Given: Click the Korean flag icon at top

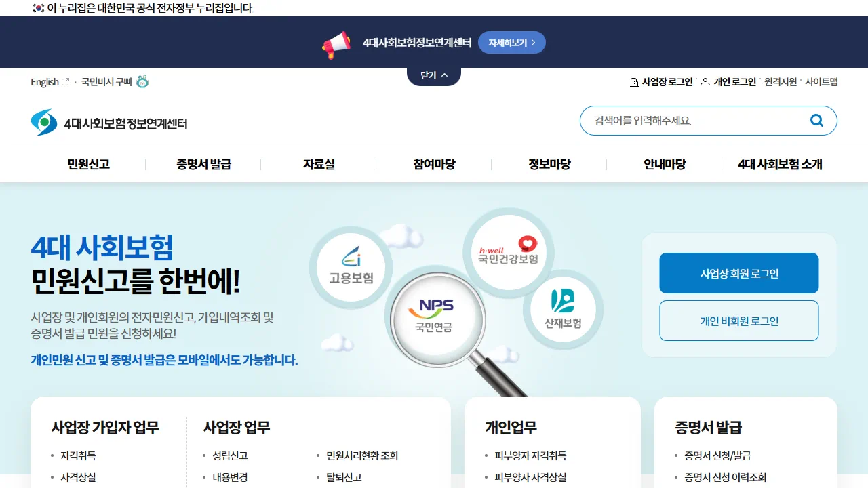Looking at the screenshot, I should [39, 8].
